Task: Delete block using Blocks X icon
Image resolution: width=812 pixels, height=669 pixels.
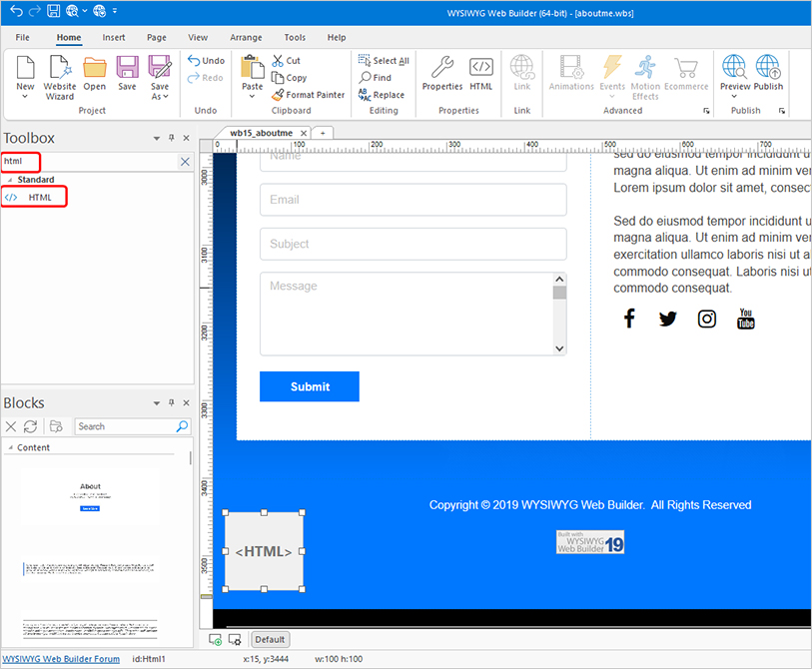Action: click(11, 426)
